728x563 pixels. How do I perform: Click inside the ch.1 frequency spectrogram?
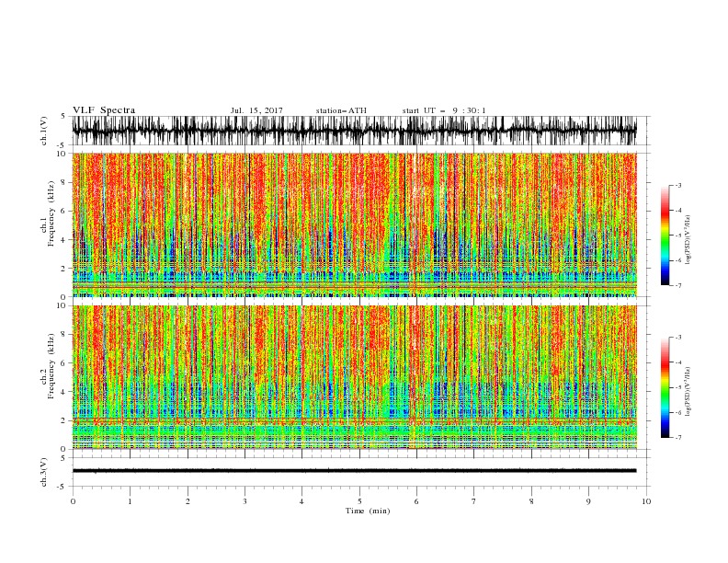coord(354,224)
